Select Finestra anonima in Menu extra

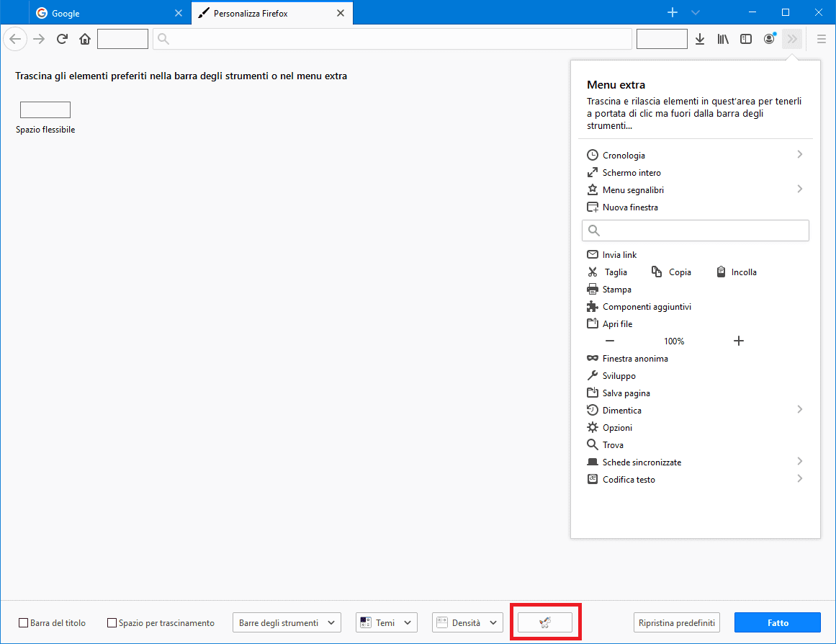pos(635,359)
